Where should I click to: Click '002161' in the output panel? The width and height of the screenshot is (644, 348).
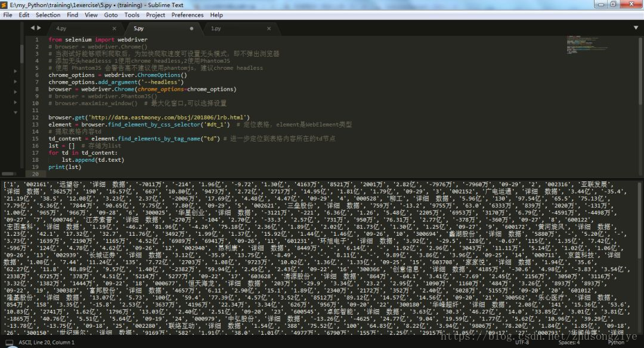[36, 184]
